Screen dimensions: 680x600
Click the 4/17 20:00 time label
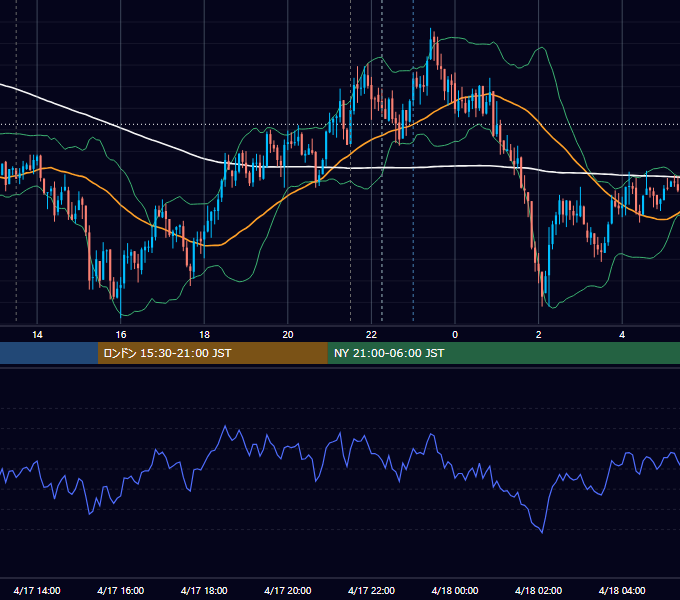point(288,590)
